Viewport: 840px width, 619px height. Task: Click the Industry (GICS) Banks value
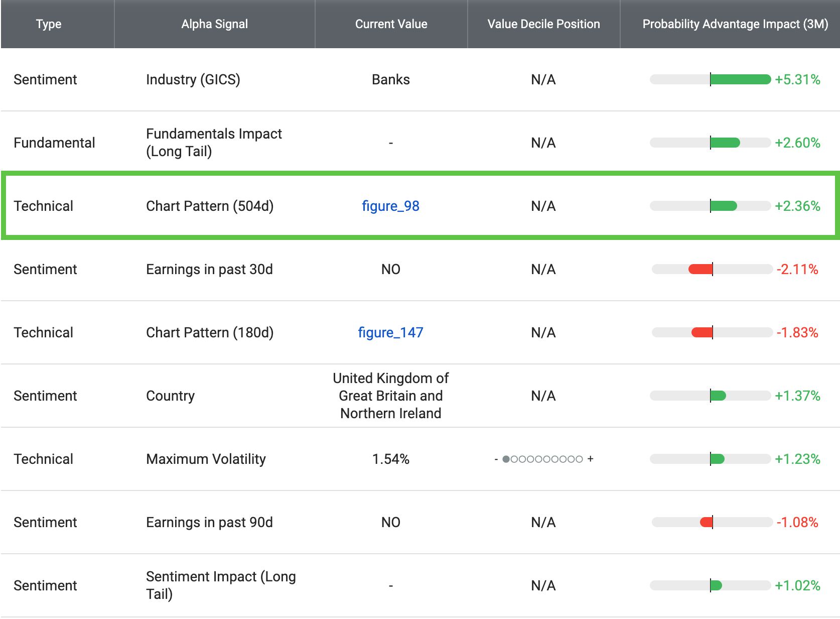[x=390, y=79]
